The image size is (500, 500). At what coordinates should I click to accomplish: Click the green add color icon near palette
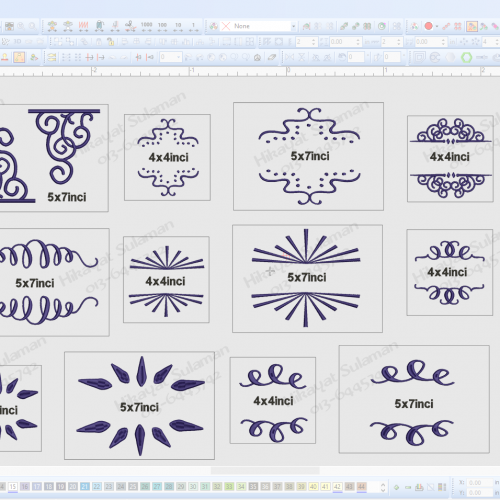click(x=396, y=487)
